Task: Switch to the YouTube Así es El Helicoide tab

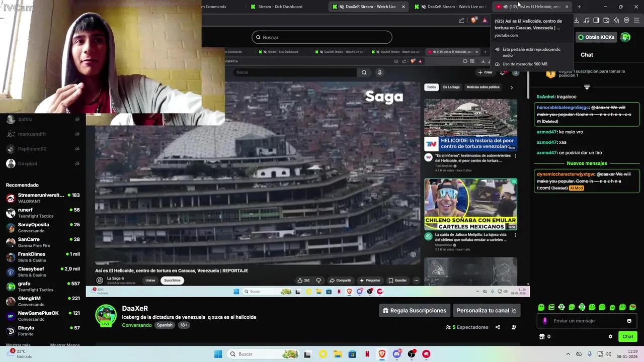Action: [532, 7]
